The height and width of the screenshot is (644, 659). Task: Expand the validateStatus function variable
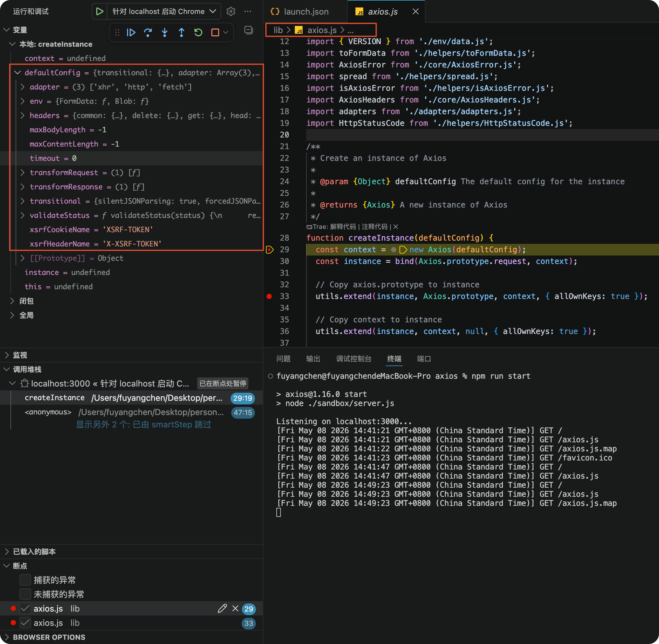pyautogui.click(x=22, y=215)
